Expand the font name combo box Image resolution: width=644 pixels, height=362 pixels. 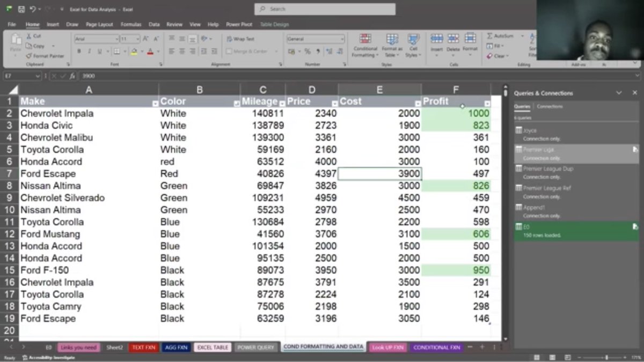click(116, 39)
